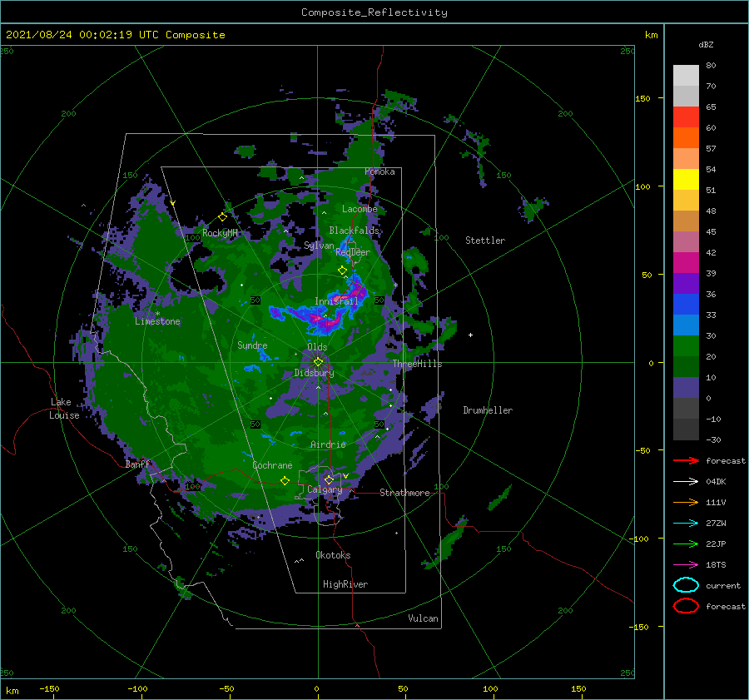
Task: Click the Strathmore town label
Action: (x=404, y=493)
